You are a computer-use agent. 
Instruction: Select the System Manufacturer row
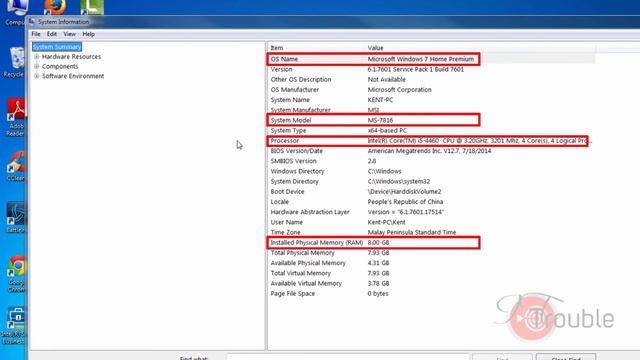[431, 110]
